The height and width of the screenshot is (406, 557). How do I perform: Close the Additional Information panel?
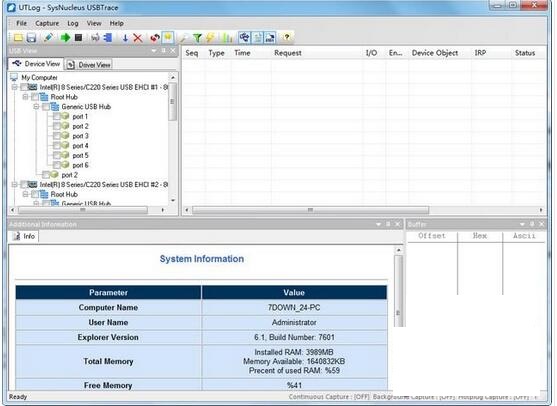(398, 224)
